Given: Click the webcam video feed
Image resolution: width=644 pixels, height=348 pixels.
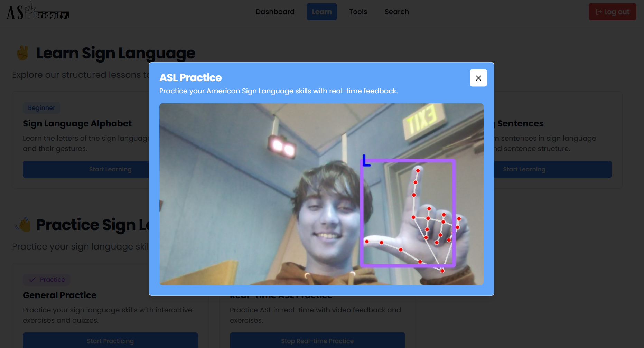Looking at the screenshot, I should click(321, 194).
